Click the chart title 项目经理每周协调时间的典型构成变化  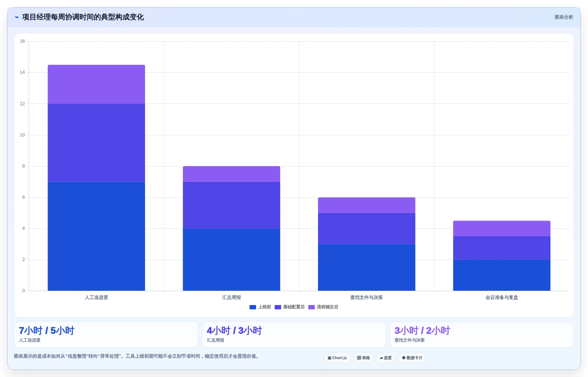pyautogui.click(x=83, y=17)
